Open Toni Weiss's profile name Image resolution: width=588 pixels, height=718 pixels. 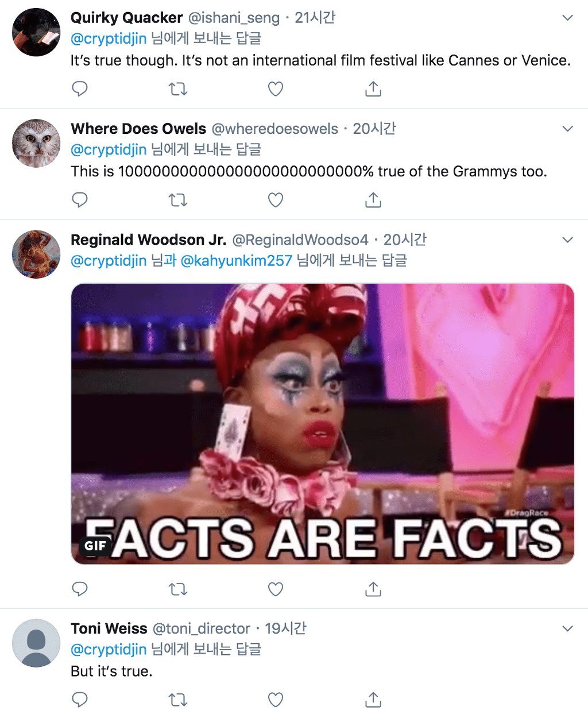pos(109,628)
